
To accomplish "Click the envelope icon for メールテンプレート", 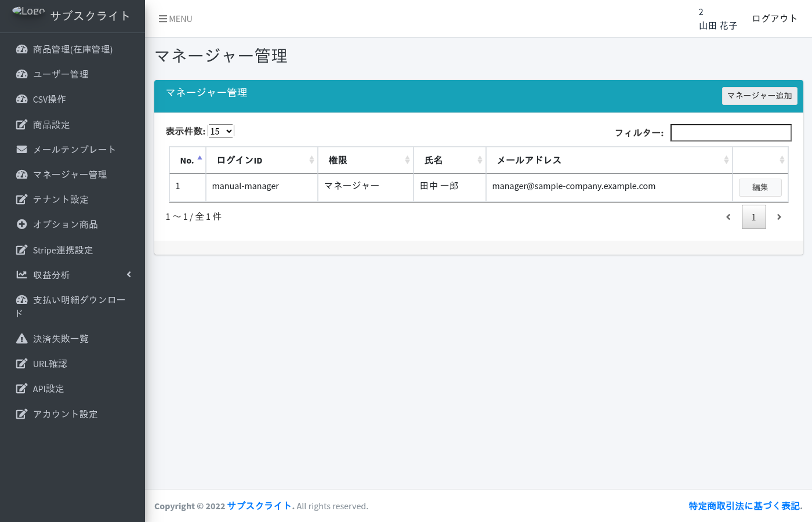I will pos(21,149).
